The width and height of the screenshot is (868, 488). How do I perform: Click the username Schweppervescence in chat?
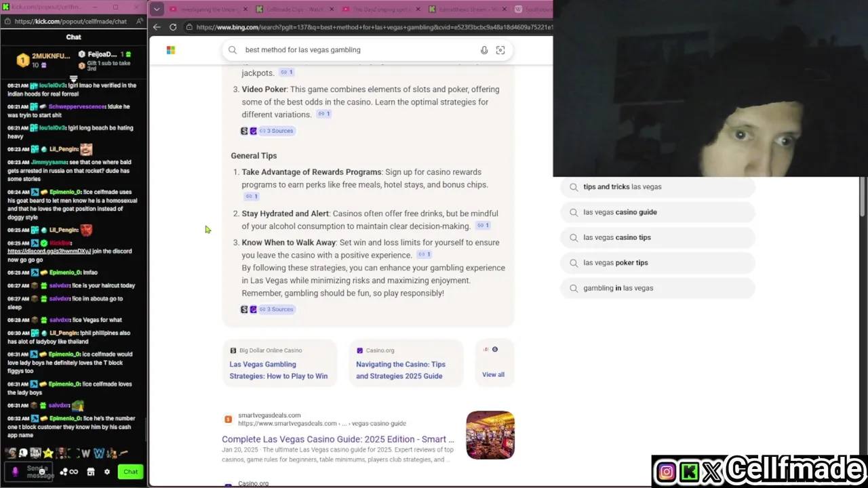pyautogui.click(x=77, y=107)
